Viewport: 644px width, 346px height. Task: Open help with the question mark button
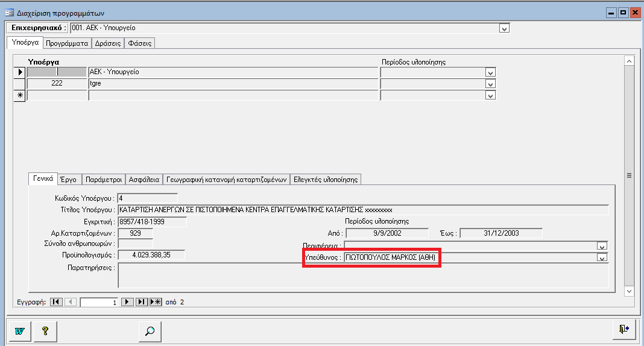(45, 330)
